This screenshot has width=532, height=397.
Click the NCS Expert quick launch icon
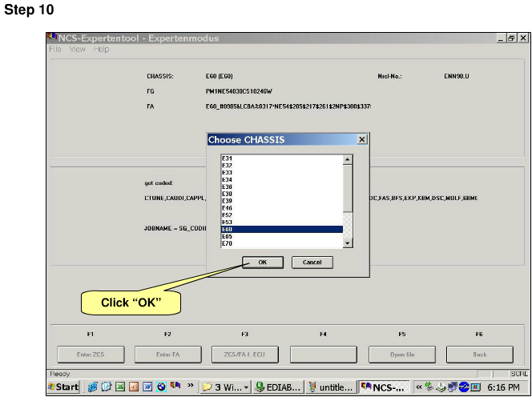tap(175, 386)
